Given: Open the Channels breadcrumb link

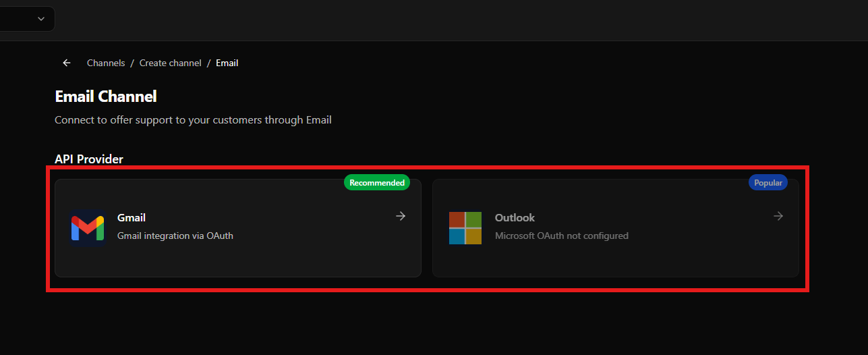Looking at the screenshot, I should point(106,63).
